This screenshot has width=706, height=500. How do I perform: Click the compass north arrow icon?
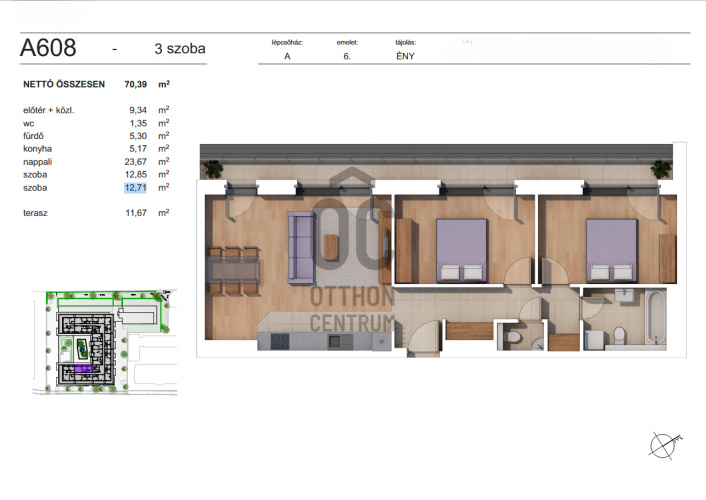click(x=665, y=443)
